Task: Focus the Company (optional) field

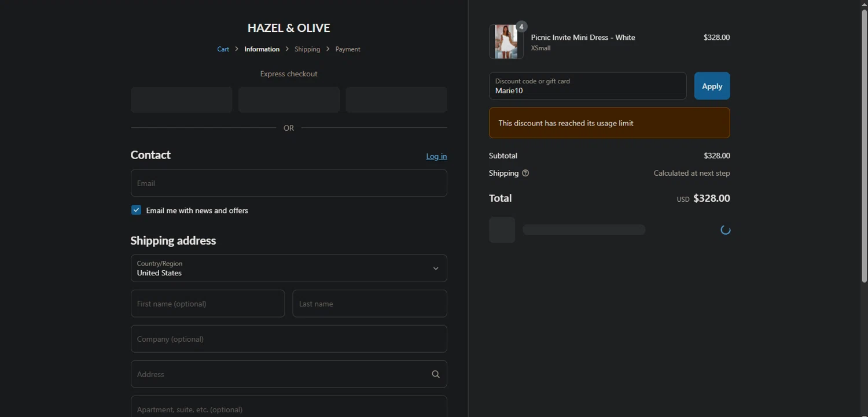Action: pyautogui.click(x=289, y=339)
